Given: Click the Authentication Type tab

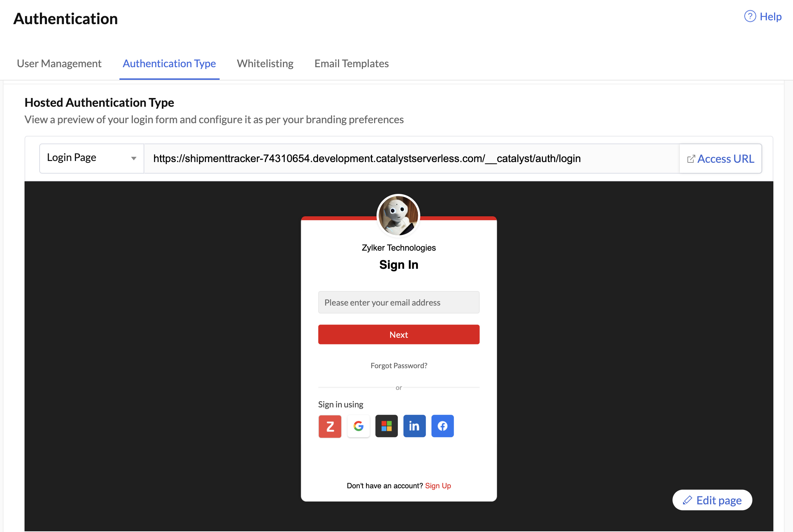Looking at the screenshot, I should pos(169,64).
